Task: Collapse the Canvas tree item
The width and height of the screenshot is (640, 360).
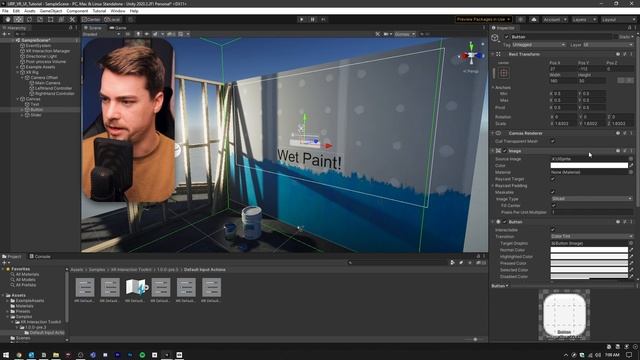Action: tap(18, 99)
